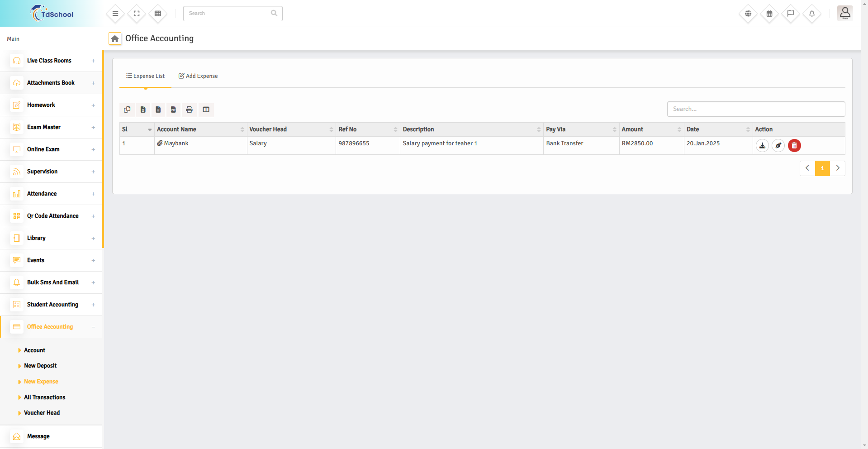Open the notifications bell

[x=811, y=14]
